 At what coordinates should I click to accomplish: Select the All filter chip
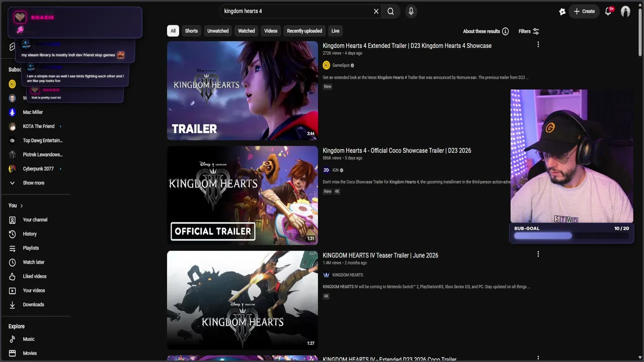[x=173, y=31]
